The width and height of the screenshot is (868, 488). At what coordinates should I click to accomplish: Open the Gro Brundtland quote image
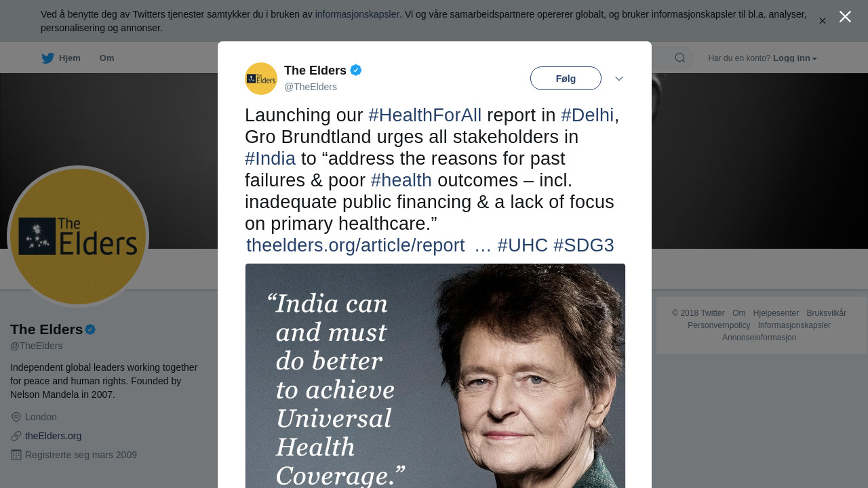pyautogui.click(x=435, y=375)
